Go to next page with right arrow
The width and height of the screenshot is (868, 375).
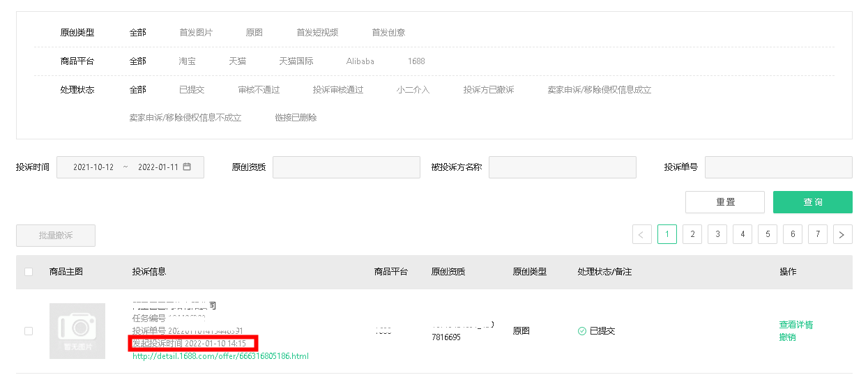842,235
